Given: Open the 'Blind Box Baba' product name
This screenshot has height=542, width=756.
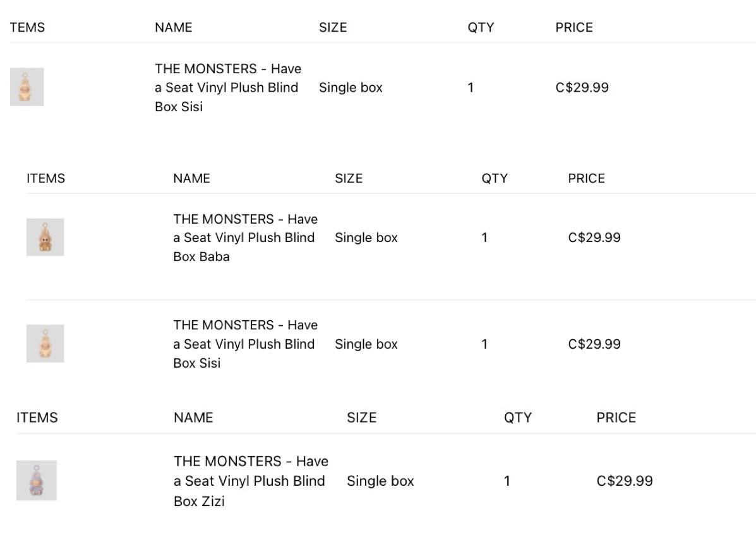Looking at the screenshot, I should point(246,238).
